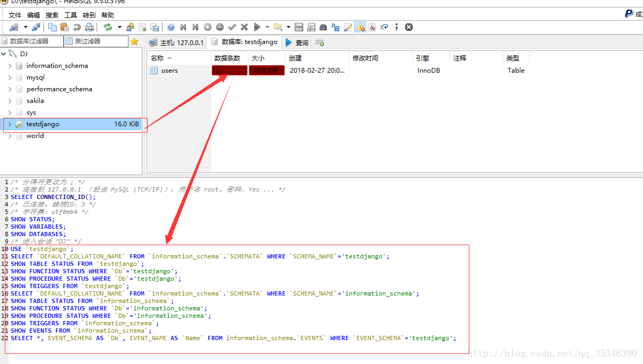Click the USE `testdjango` log line

click(42, 249)
